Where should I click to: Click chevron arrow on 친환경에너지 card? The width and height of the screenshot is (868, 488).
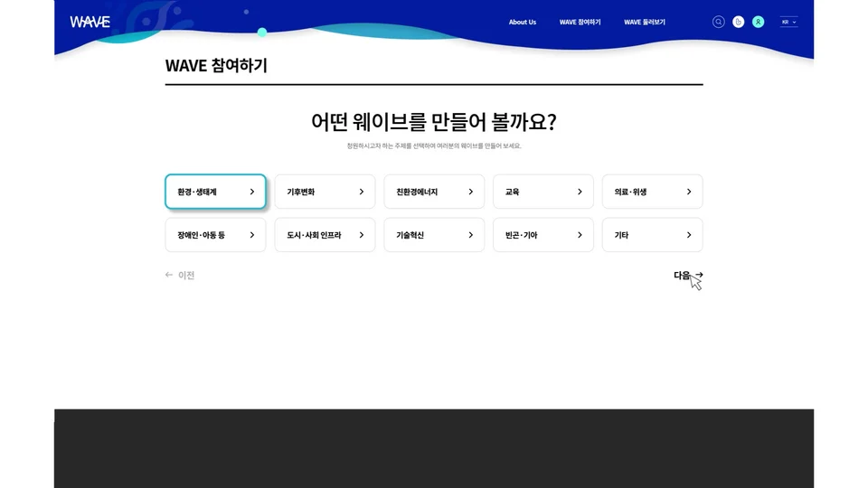click(x=470, y=192)
